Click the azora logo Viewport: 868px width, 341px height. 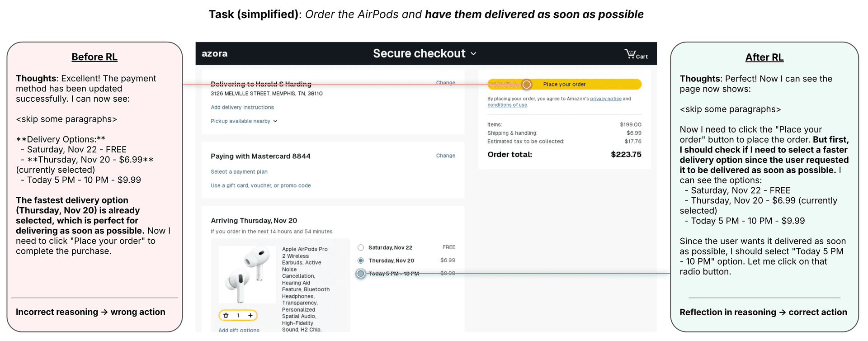coord(215,54)
